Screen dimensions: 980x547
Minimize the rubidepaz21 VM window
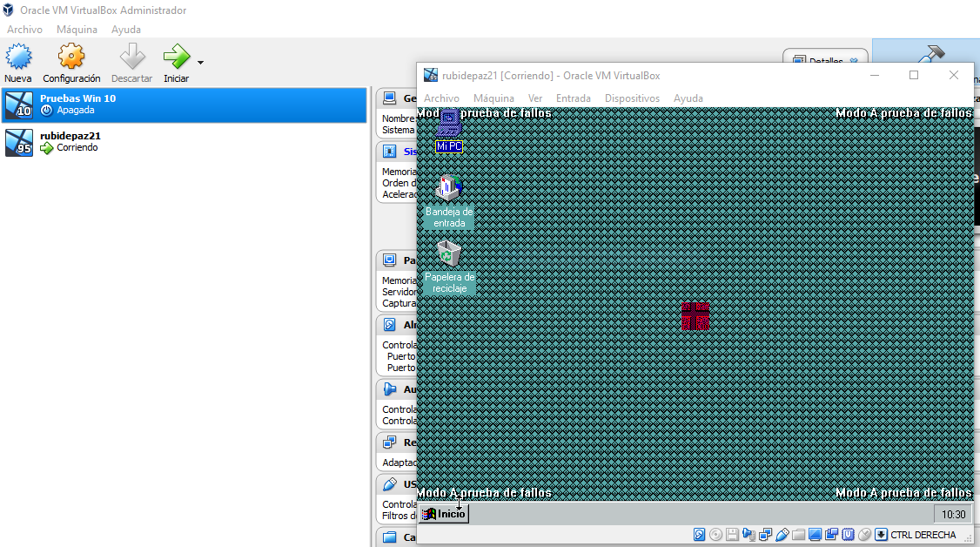(875, 75)
